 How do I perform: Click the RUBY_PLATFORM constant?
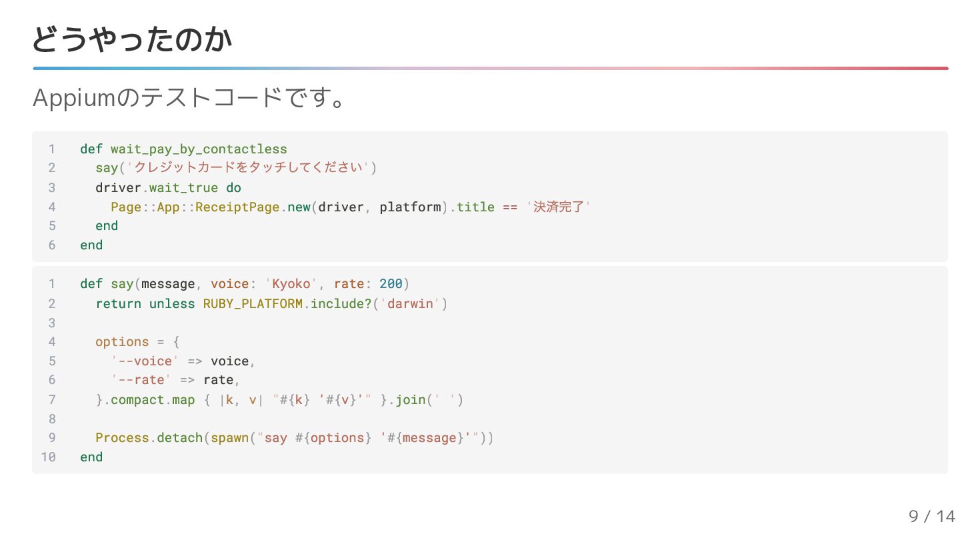click(253, 303)
